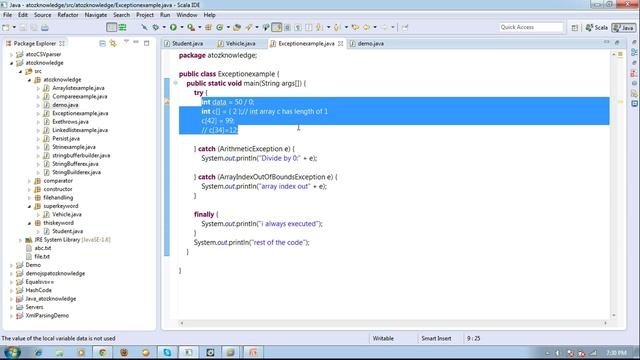
Task: Toggle Block Selection Mode icon
Action: click(287, 27)
